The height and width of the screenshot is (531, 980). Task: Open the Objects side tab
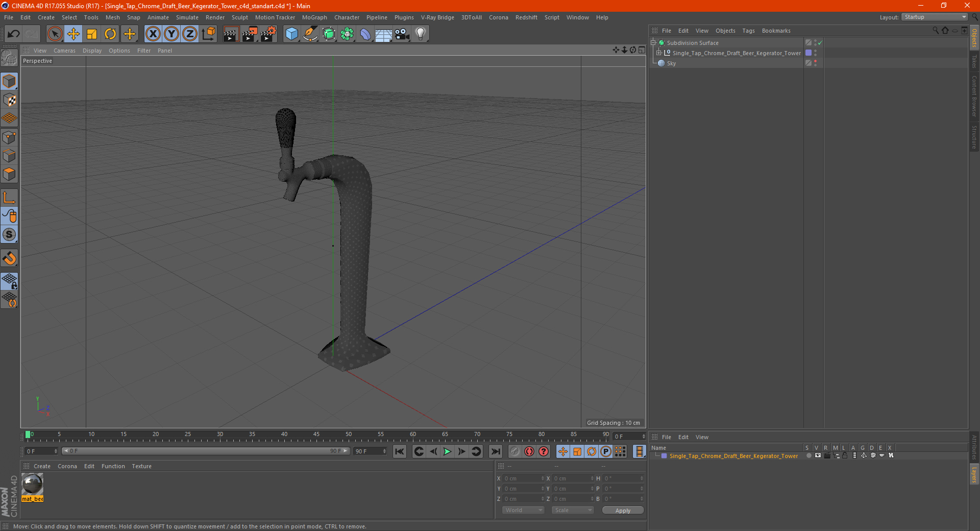click(974, 38)
